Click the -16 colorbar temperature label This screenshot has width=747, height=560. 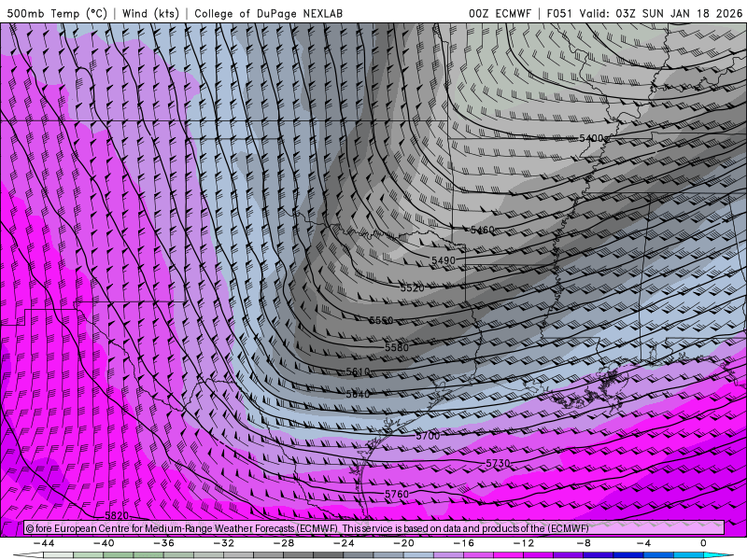tap(463, 543)
